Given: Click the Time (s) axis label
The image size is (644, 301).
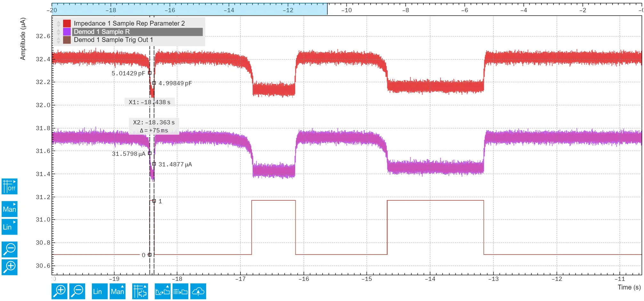Looking at the screenshot, I should tap(629, 287).
